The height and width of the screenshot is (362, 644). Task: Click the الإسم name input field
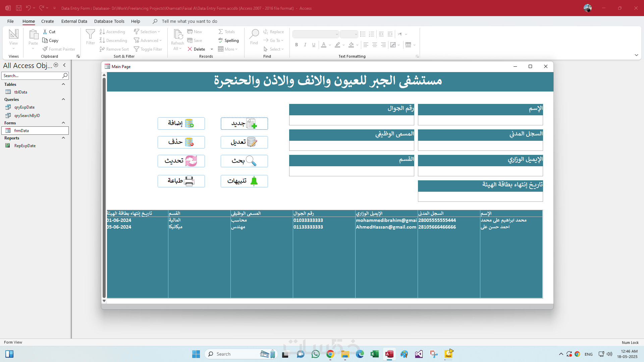480,120
